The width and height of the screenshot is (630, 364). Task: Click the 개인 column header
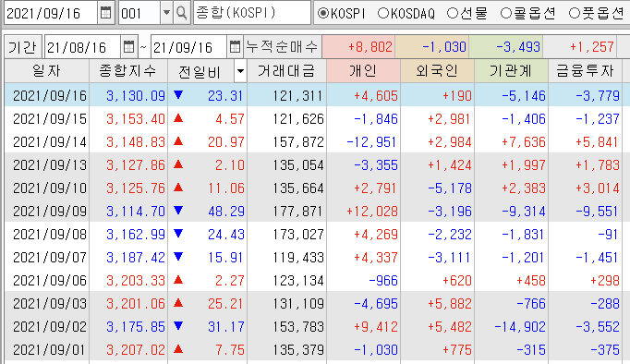click(363, 71)
